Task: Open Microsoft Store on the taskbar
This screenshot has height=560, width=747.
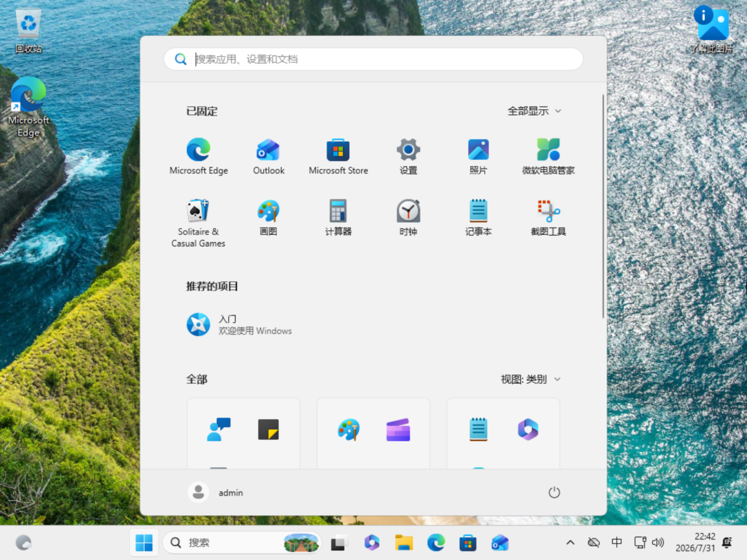Action: pos(468,543)
